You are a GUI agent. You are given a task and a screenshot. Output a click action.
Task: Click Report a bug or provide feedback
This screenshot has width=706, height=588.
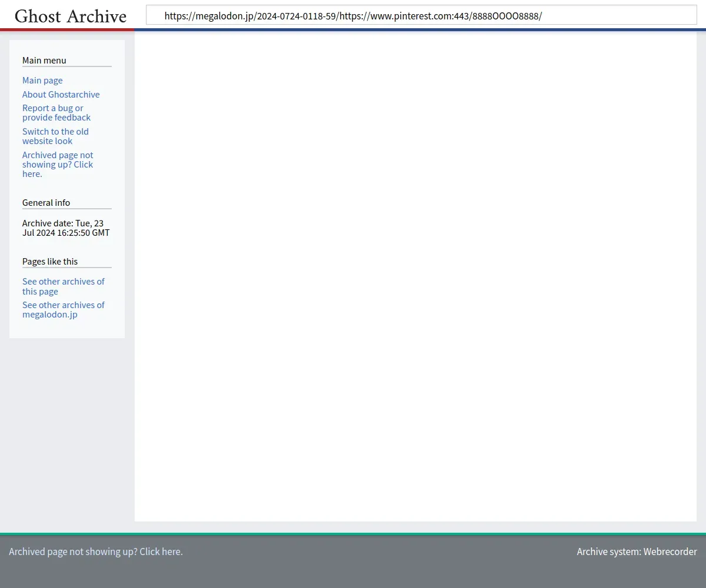coord(56,113)
